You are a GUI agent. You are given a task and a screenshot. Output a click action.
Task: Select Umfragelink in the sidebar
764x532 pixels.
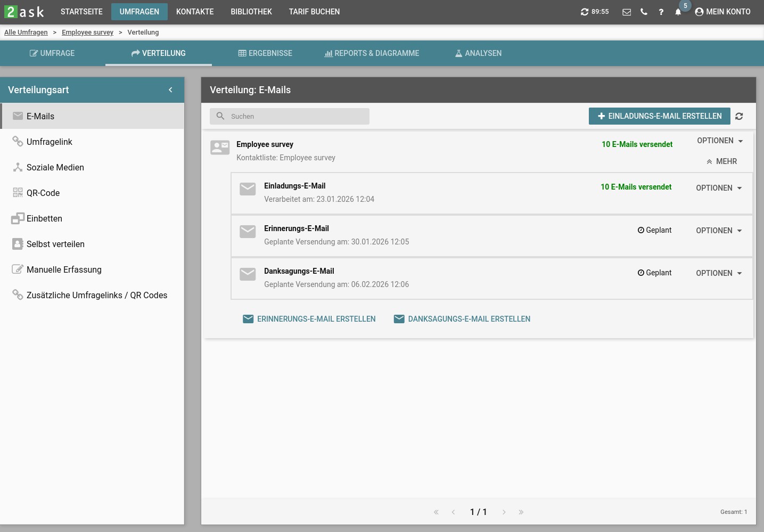click(x=49, y=142)
